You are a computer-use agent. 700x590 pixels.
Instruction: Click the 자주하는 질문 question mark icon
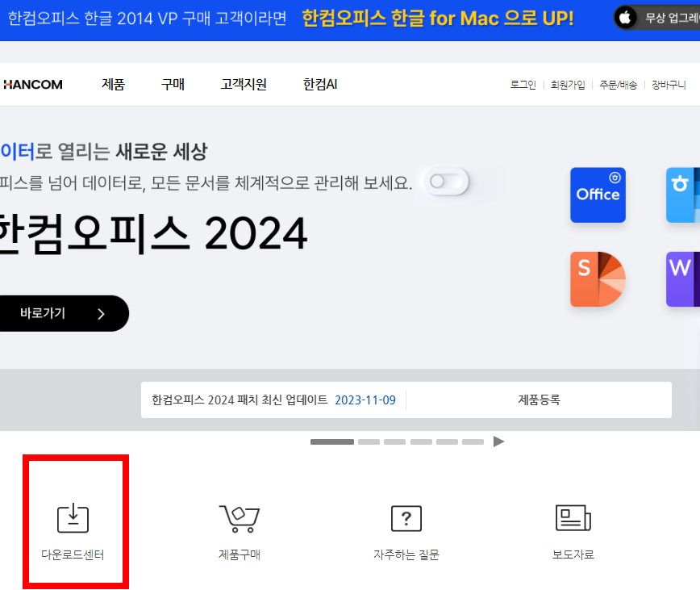[x=406, y=519]
